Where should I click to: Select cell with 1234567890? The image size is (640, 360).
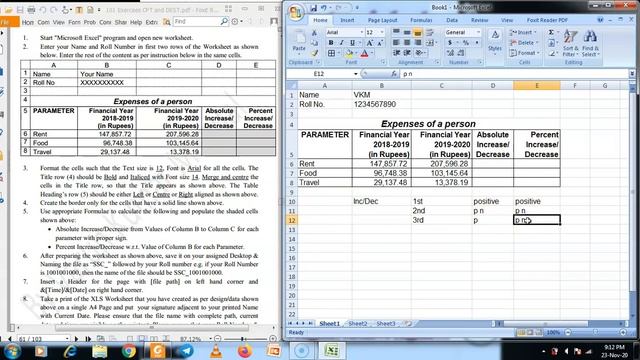[x=382, y=104]
